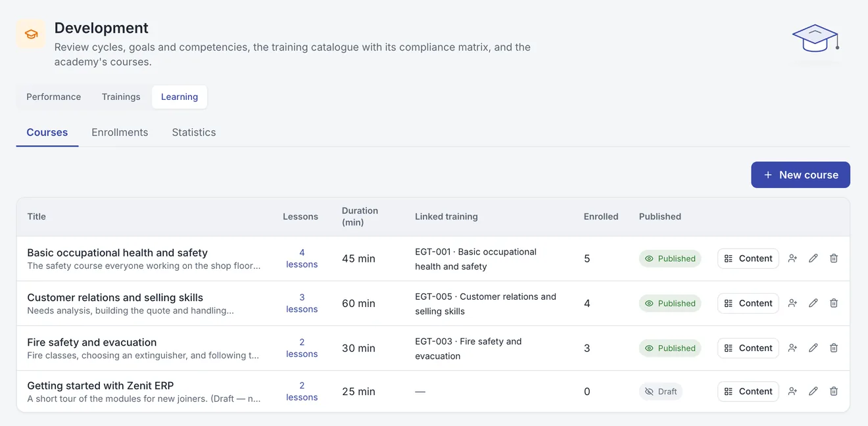
Task: Switch to the Trainings tab
Action: click(x=121, y=97)
